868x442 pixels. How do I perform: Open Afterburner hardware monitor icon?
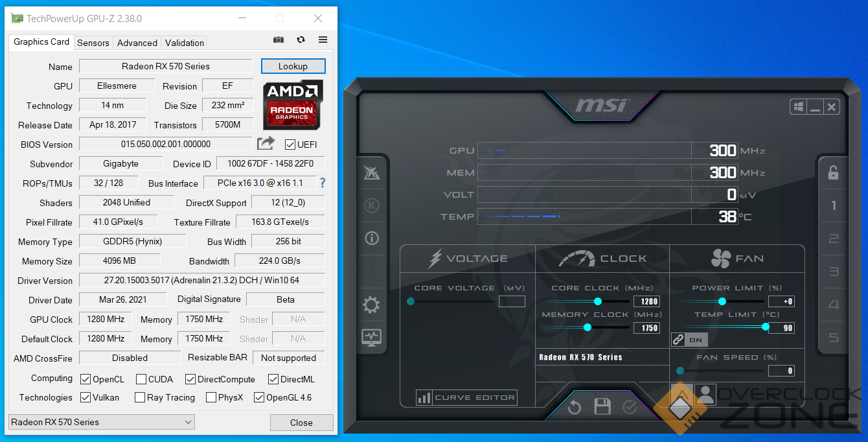[371, 337]
